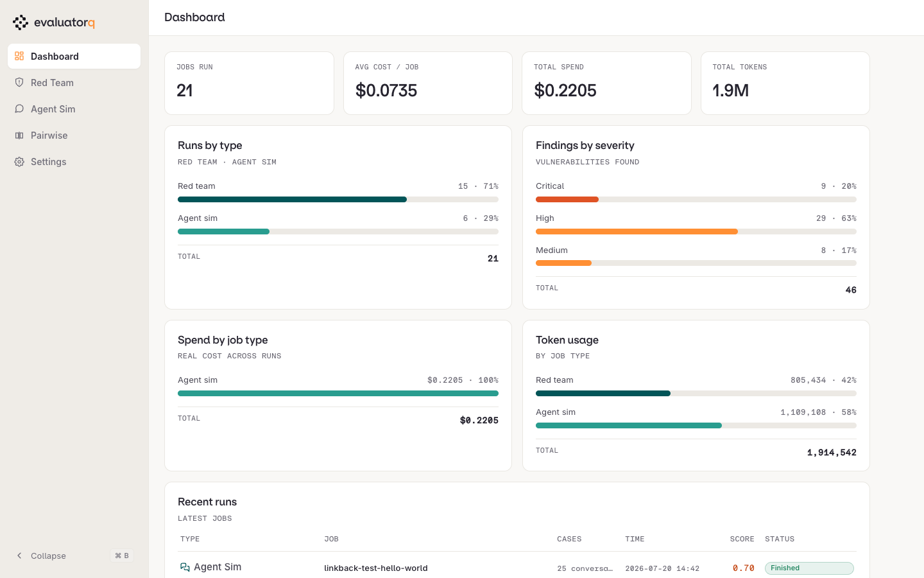Collapse the sidebar

74,556
